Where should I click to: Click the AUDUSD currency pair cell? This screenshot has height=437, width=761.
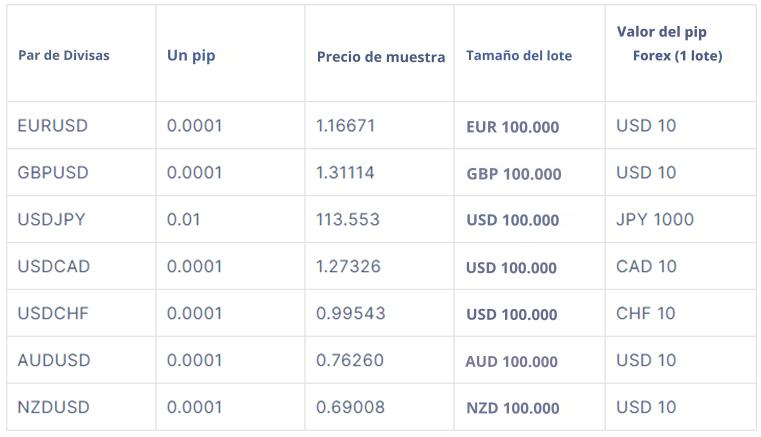54,360
